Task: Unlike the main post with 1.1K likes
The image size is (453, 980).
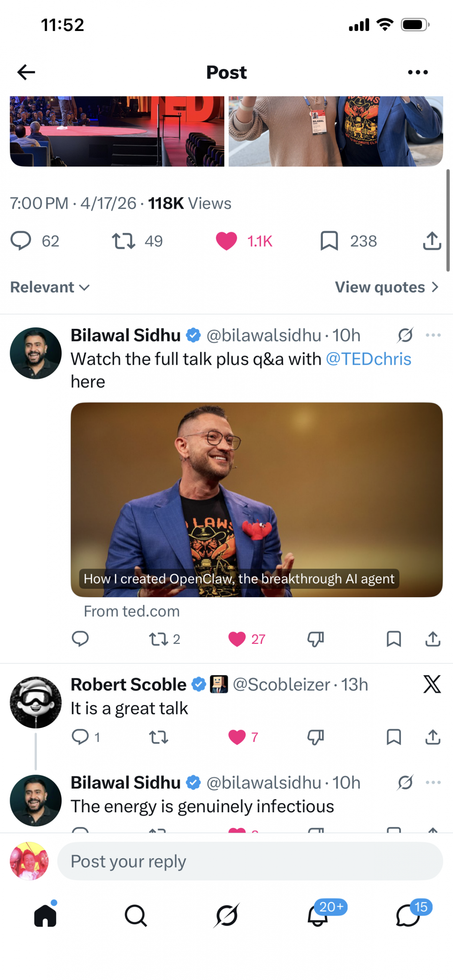Action: point(227,241)
